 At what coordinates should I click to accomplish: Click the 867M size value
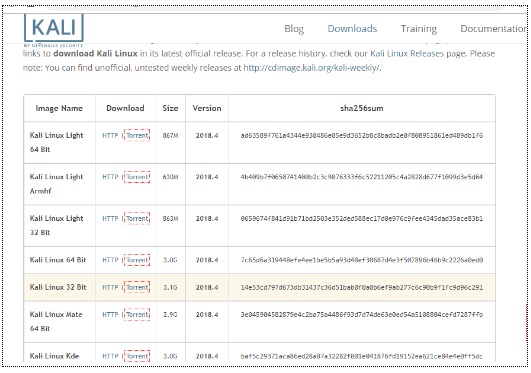[x=170, y=136]
